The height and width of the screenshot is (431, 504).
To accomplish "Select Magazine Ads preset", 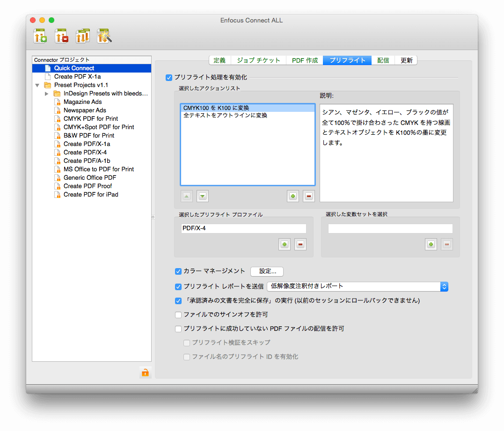I will click(x=92, y=102).
